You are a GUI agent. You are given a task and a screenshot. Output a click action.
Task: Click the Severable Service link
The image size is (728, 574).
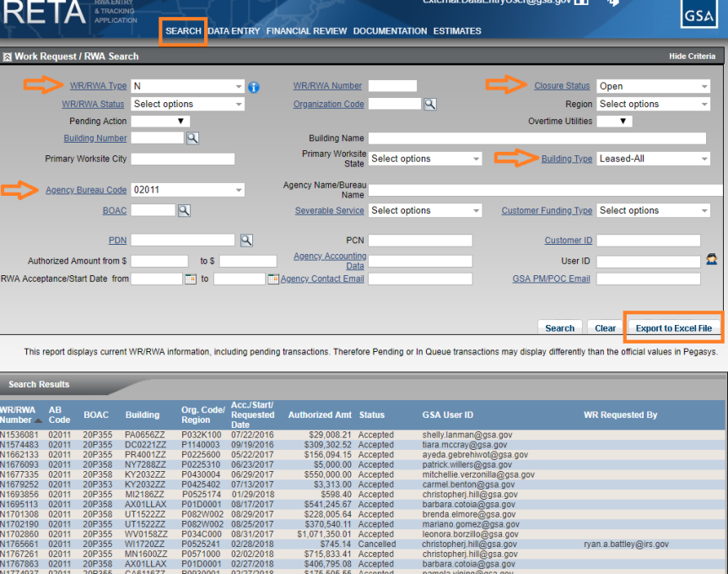(329, 210)
